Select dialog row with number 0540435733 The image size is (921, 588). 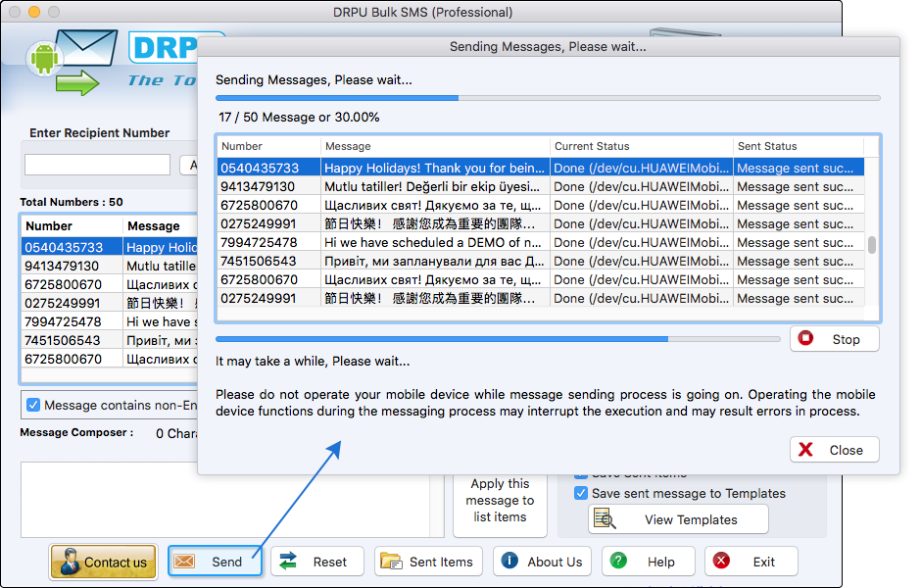tap(541, 168)
